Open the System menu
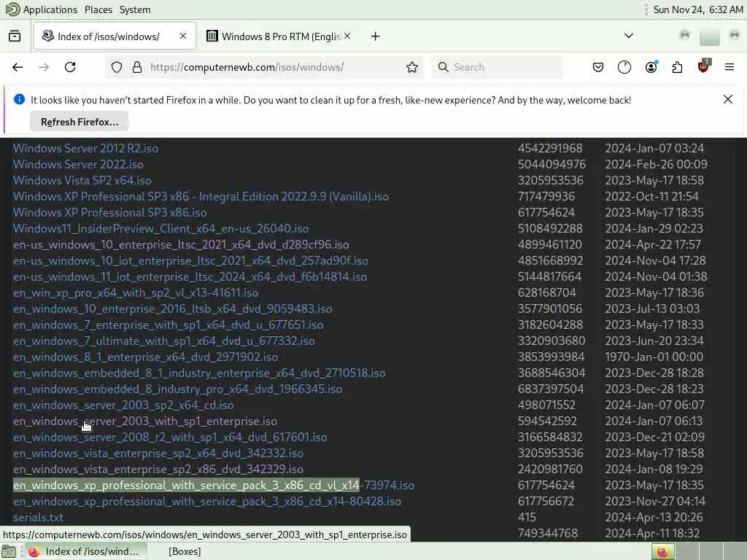This screenshot has width=747, height=560. (135, 9)
